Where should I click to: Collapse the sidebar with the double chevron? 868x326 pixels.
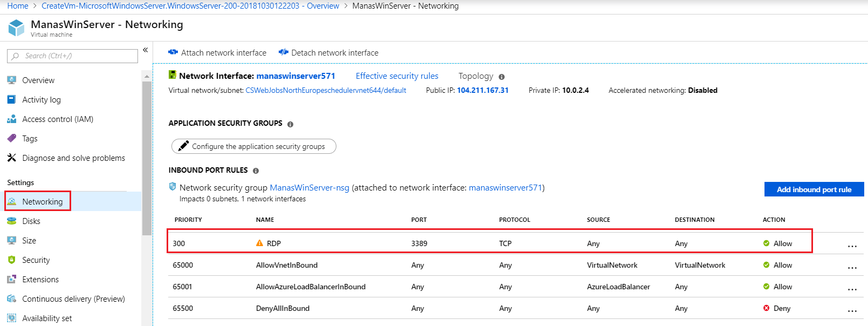145,50
